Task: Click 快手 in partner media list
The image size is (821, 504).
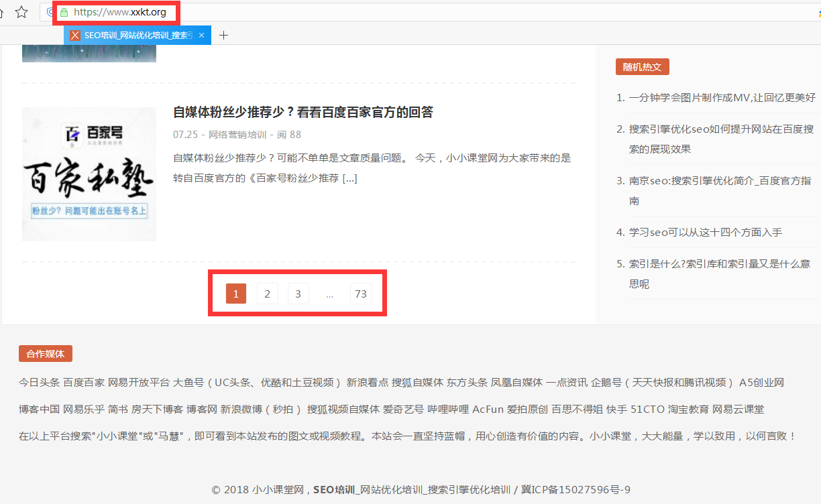Action: point(617,409)
